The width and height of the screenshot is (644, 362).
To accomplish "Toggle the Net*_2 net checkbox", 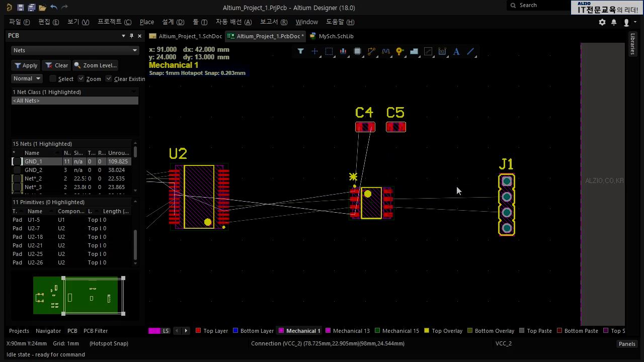I will click(17, 178).
